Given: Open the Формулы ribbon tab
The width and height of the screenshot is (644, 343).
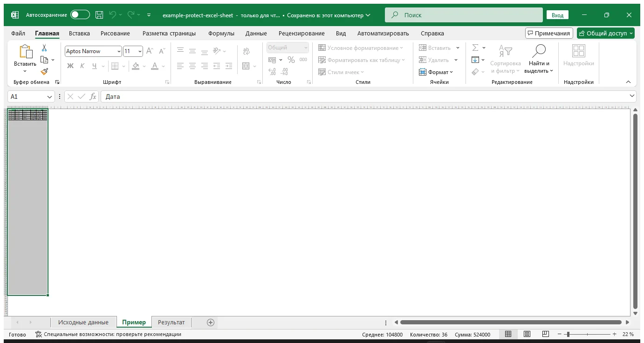Looking at the screenshot, I should [x=221, y=33].
